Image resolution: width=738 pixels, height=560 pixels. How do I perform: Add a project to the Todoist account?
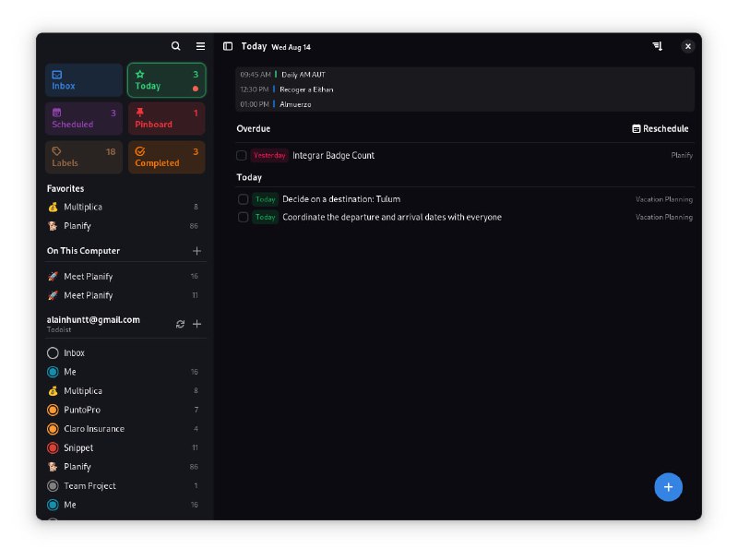tap(196, 324)
